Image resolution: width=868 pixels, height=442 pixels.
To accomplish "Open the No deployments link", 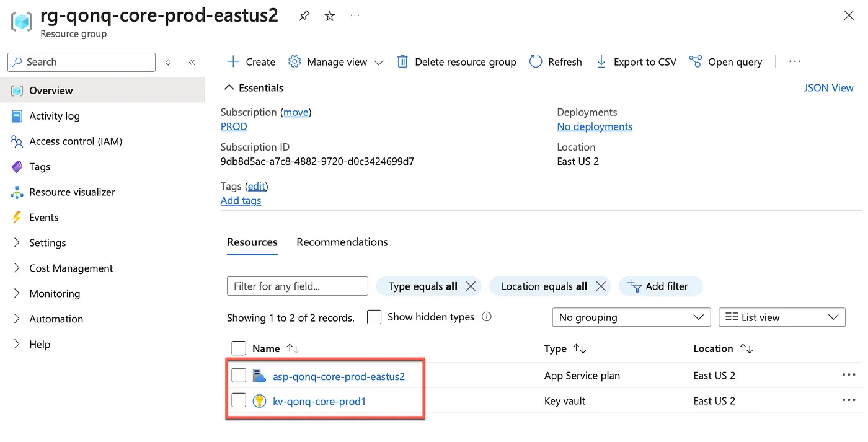I will pyautogui.click(x=595, y=126).
